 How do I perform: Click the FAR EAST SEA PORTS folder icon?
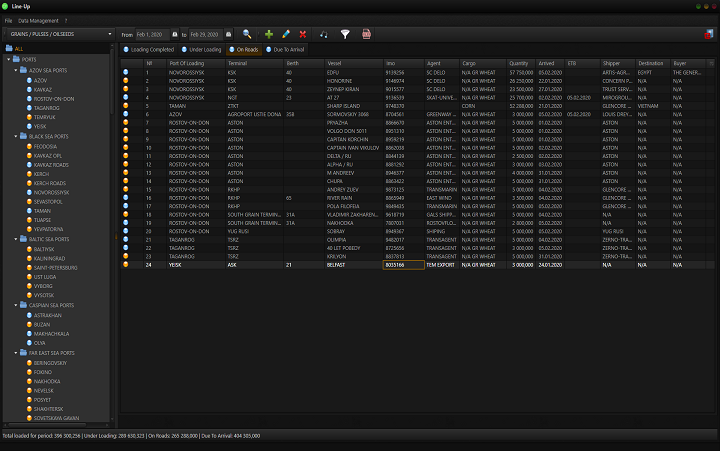point(23,353)
